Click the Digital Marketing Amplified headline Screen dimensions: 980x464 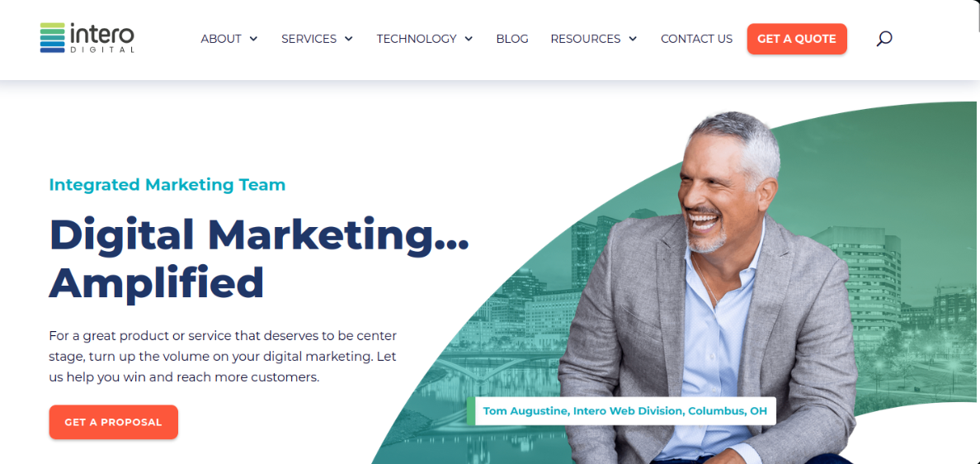click(259, 258)
